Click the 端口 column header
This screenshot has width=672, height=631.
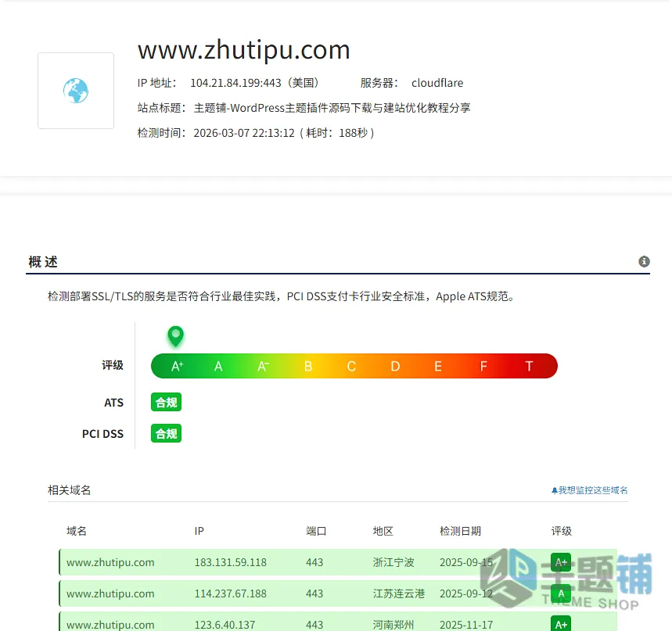point(316,531)
